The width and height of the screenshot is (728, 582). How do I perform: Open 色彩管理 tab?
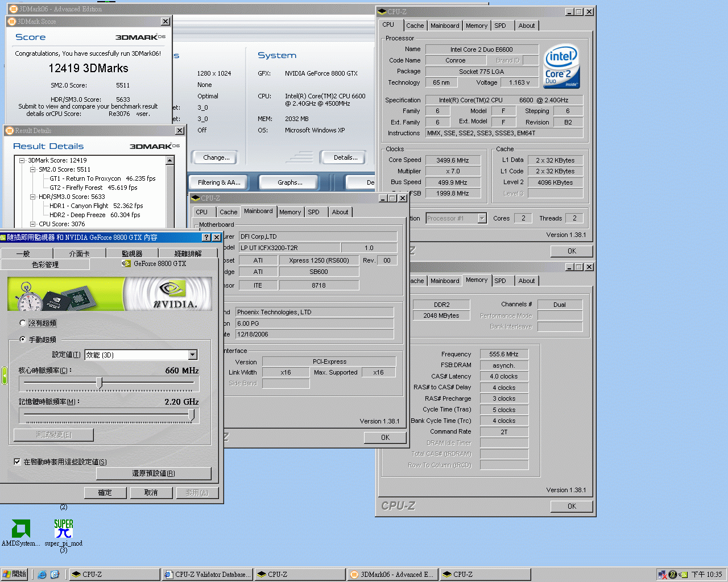click(x=45, y=264)
